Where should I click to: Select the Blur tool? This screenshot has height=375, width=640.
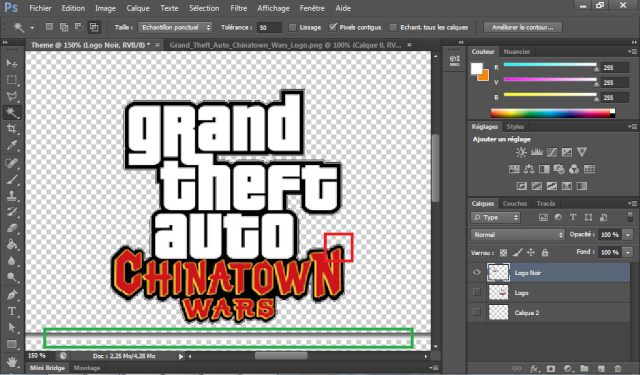(x=12, y=261)
